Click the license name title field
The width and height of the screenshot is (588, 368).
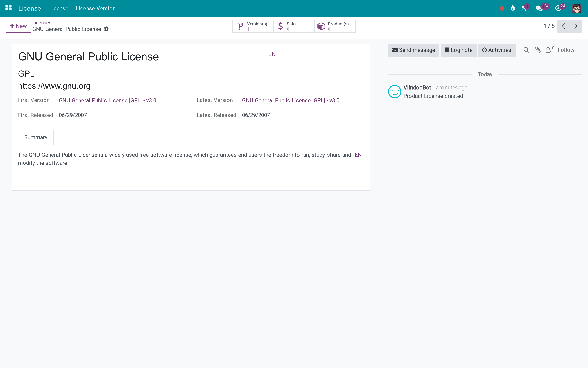[88, 57]
